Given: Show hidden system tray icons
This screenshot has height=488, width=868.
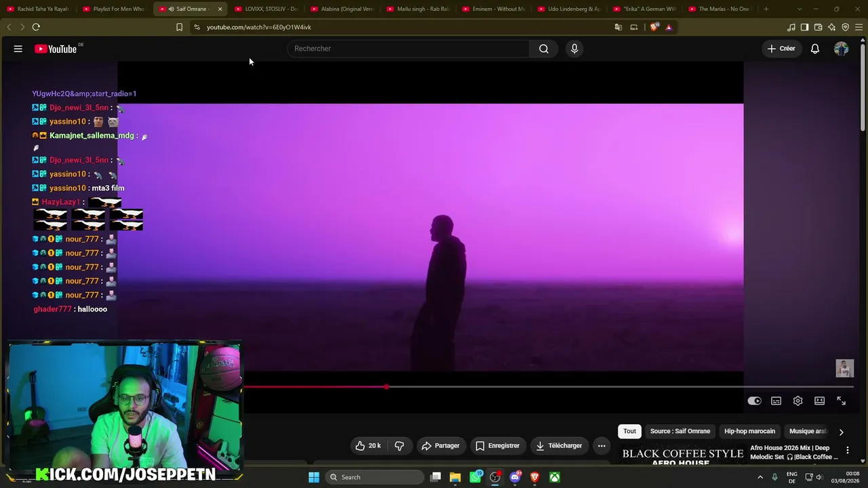Looking at the screenshot, I should click(760, 477).
